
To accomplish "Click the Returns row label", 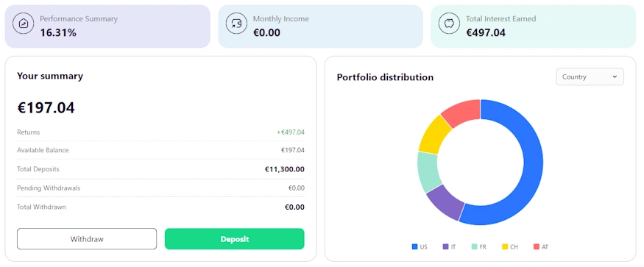I will (x=29, y=132).
